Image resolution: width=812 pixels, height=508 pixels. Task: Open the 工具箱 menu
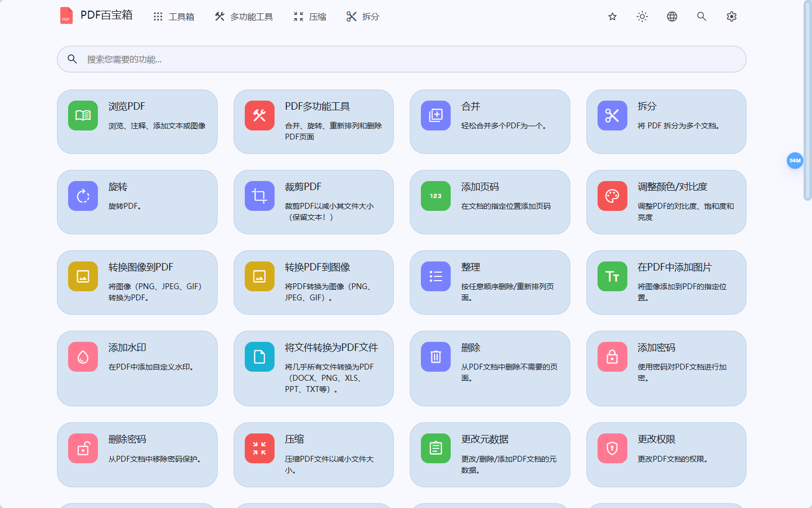[x=173, y=17]
